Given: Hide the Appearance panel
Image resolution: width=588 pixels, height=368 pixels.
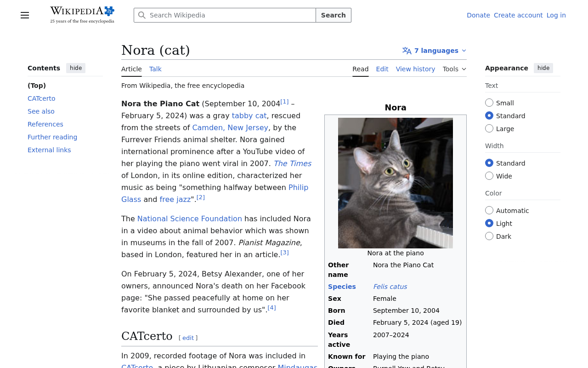Looking at the screenshot, I should coord(543,68).
